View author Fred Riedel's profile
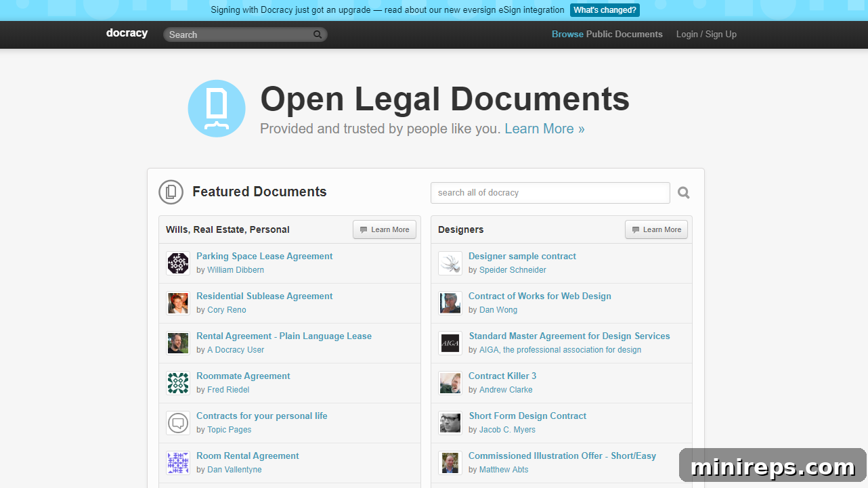 (228, 389)
